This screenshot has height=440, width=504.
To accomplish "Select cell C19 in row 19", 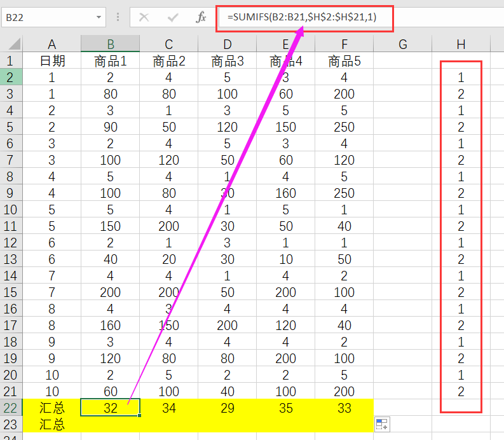I will [169, 358].
